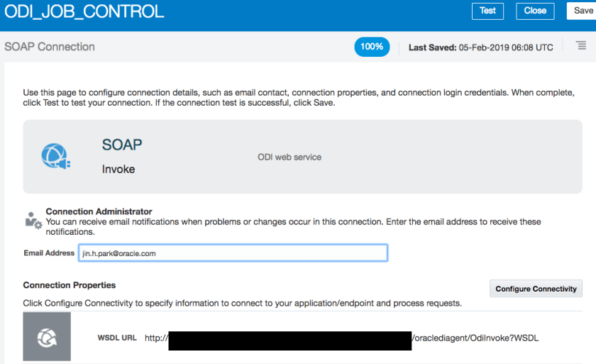The width and height of the screenshot is (596, 364).
Task: Click the SOAP adapter name
Action: coord(122,145)
